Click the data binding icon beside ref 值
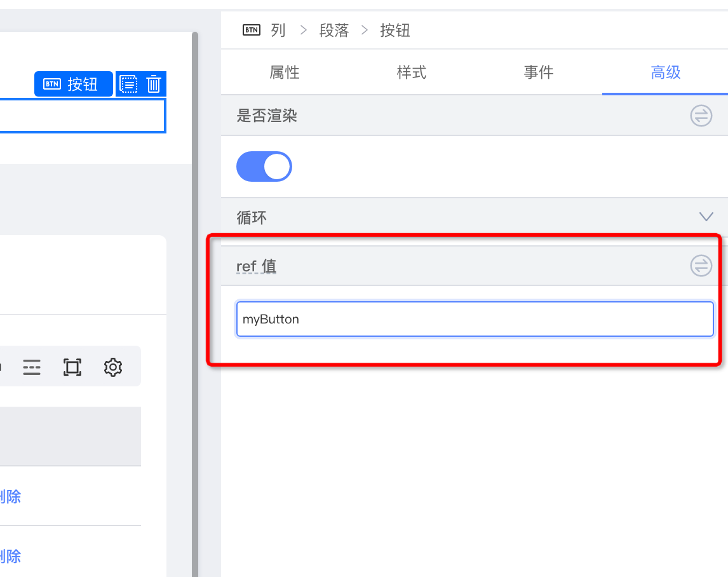 tap(701, 266)
